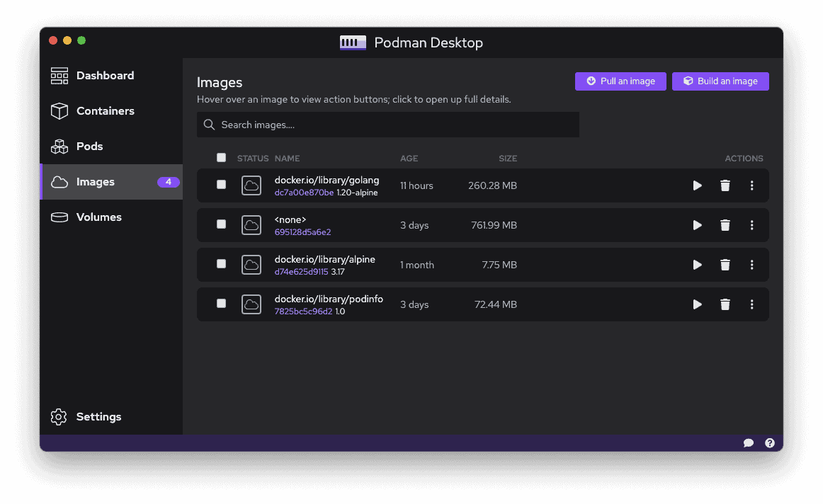The height and width of the screenshot is (504, 823).
Task: Go to Containers in the sidebar
Action: pyautogui.click(x=111, y=110)
